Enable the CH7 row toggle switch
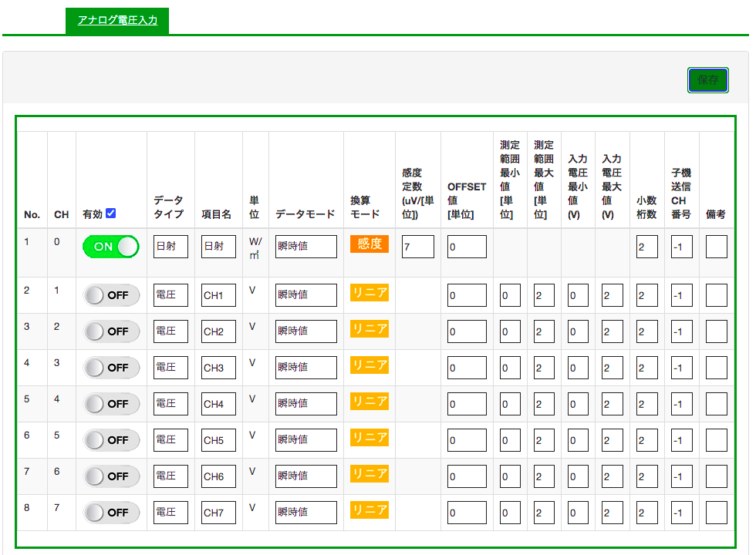 tap(111, 513)
